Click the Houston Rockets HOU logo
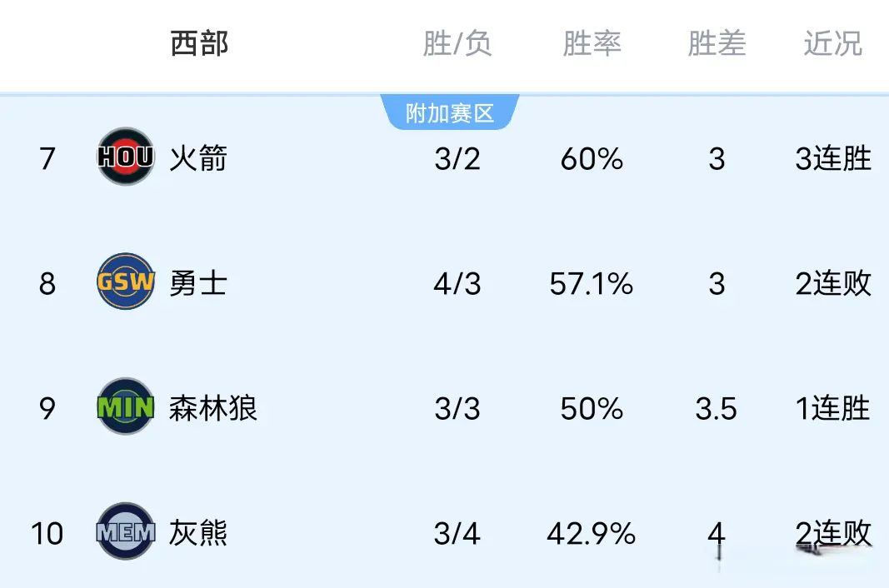 pos(126,157)
